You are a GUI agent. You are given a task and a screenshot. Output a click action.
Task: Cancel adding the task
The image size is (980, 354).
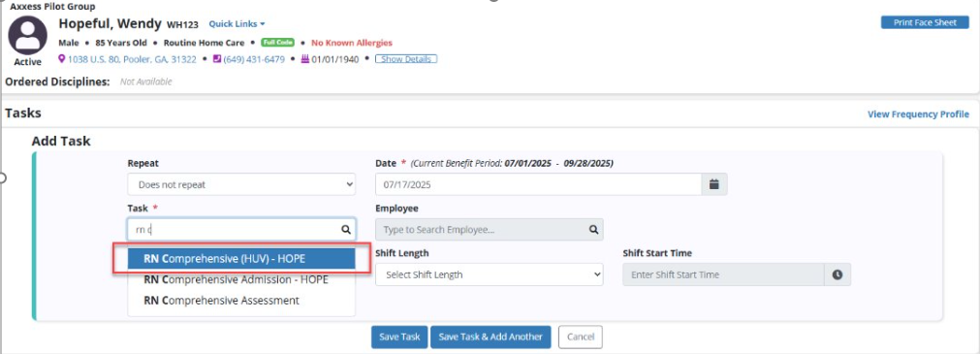[x=580, y=337]
